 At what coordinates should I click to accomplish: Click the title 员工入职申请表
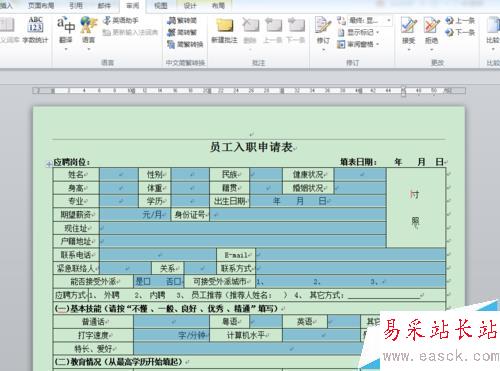tap(251, 147)
